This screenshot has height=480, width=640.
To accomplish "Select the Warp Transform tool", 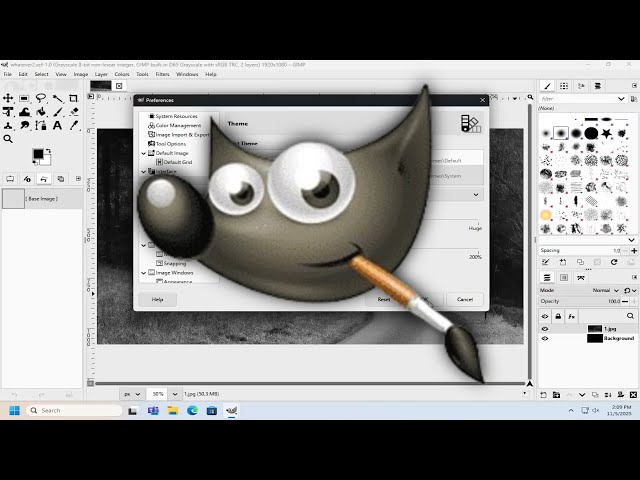I will [24, 112].
